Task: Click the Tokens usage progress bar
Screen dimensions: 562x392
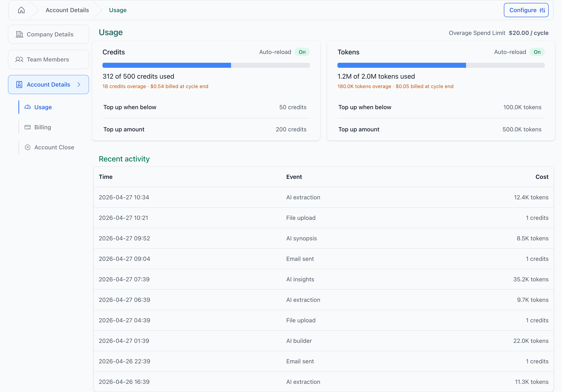Action: coord(441,65)
